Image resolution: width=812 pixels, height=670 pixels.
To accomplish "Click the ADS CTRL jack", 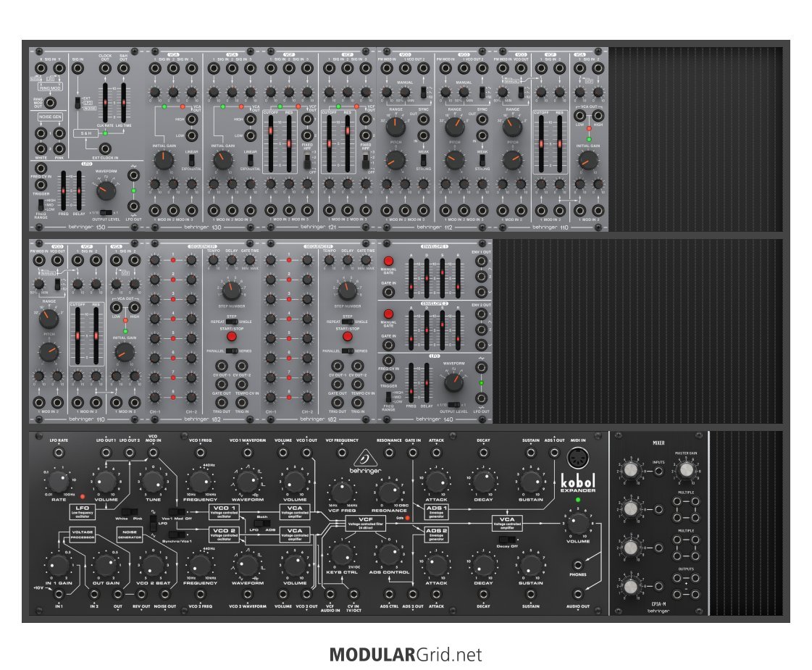I will pyautogui.click(x=389, y=595).
